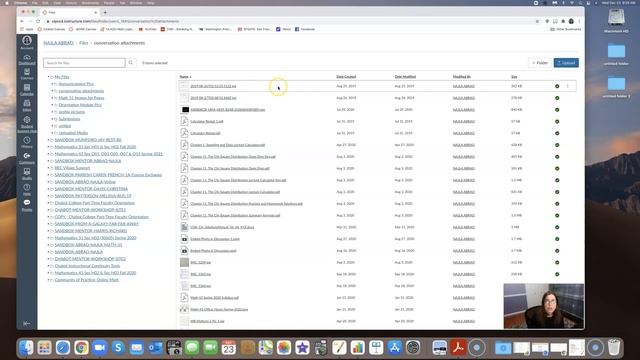Toggle published status of Chi-Square Summary Annotate PDF
This screenshot has width=640, height=360.
557,216
